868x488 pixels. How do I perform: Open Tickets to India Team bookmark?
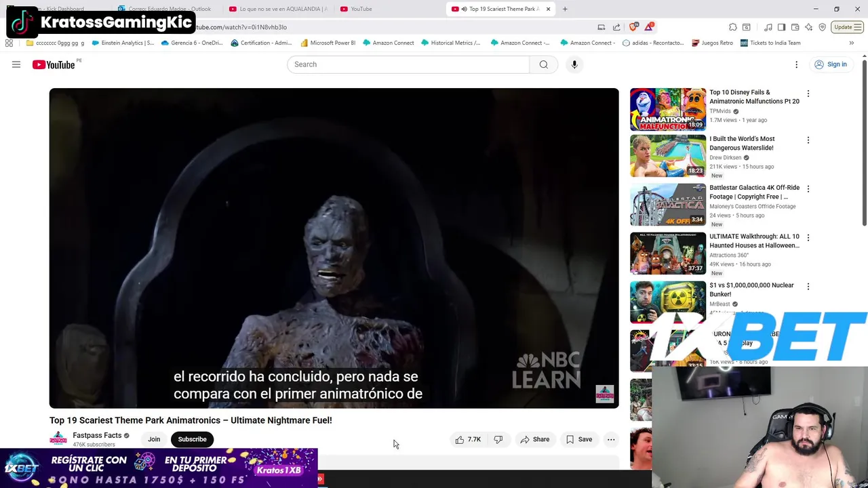[770, 43]
